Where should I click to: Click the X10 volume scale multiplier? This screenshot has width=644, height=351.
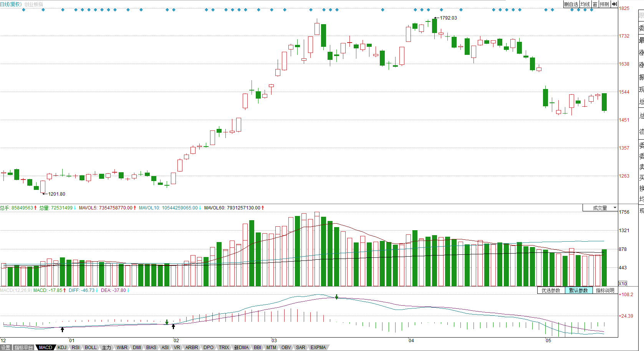622,284
